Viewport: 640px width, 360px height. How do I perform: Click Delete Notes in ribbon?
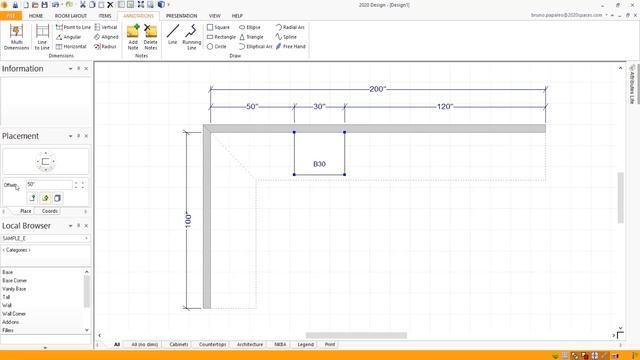151,37
